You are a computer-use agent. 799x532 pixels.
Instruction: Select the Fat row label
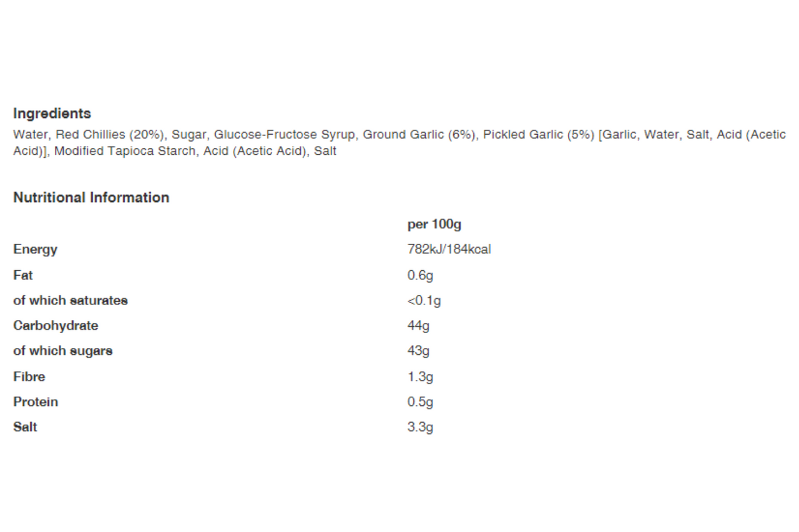click(23, 275)
